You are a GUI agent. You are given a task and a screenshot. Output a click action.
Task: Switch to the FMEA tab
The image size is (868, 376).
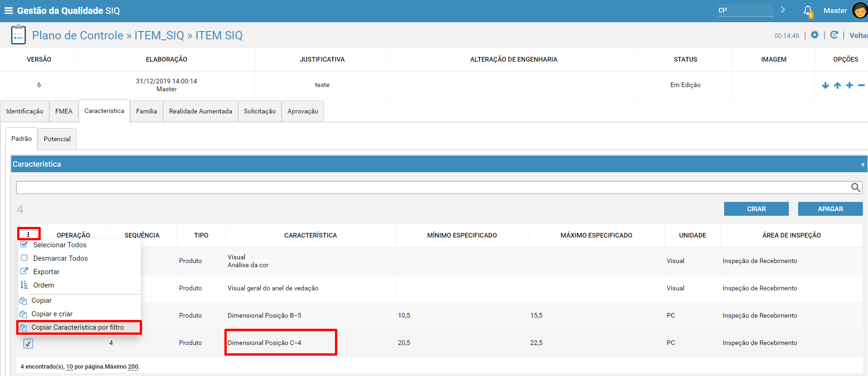pos(64,111)
